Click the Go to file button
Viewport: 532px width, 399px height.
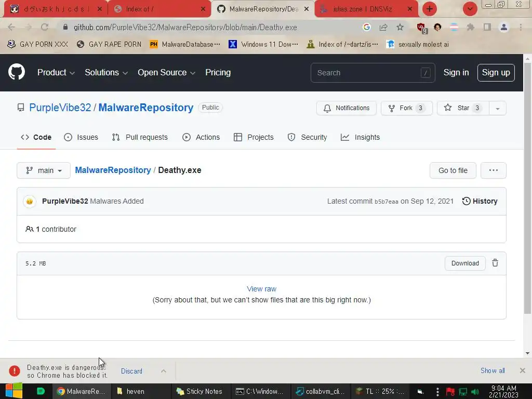(453, 170)
